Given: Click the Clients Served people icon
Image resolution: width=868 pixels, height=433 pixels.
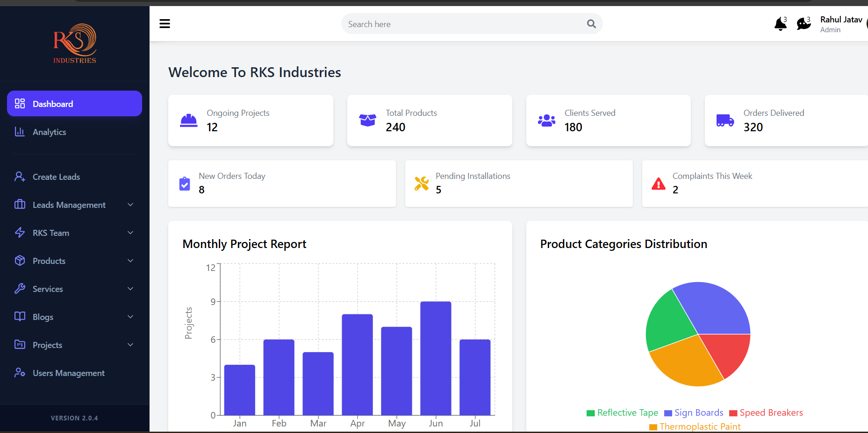Looking at the screenshot, I should pyautogui.click(x=546, y=121).
